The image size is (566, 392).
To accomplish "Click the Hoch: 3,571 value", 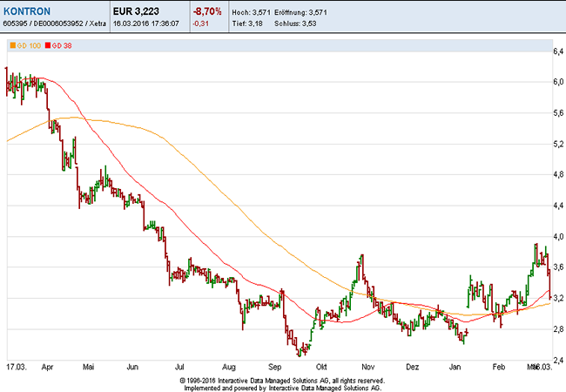I will 251,12.
